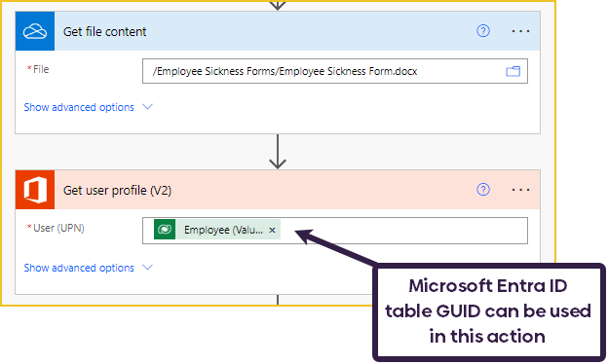Click the Get file content header title
Viewport: 608px width, 364px height.
click(x=104, y=32)
